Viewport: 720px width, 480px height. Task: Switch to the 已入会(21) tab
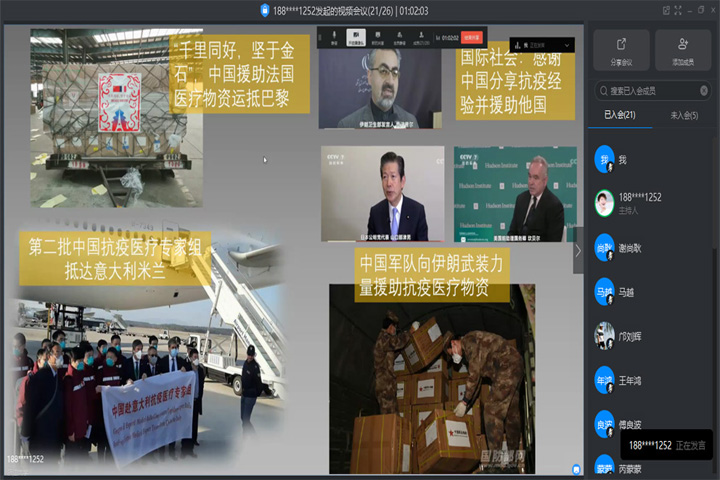click(619, 115)
